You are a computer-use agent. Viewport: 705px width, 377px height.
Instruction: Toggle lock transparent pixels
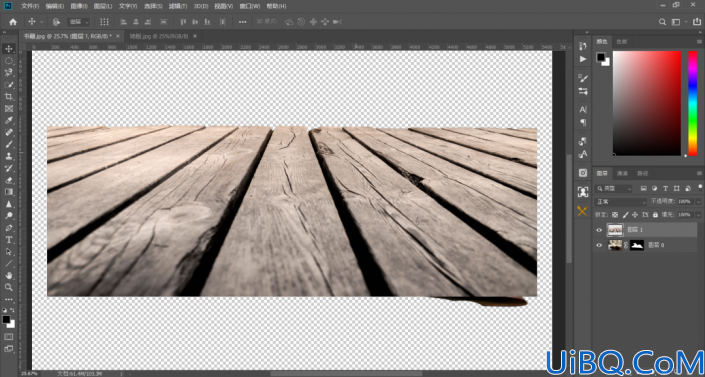click(615, 215)
